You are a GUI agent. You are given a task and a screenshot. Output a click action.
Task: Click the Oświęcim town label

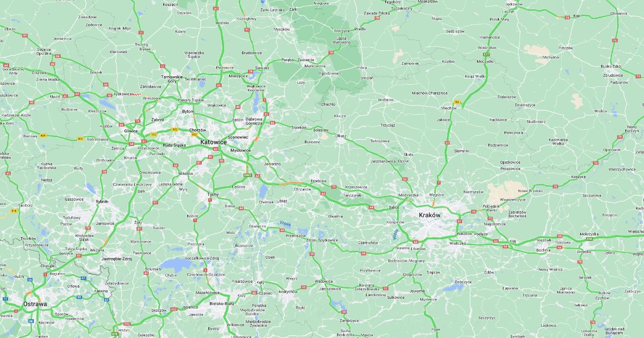(257, 226)
